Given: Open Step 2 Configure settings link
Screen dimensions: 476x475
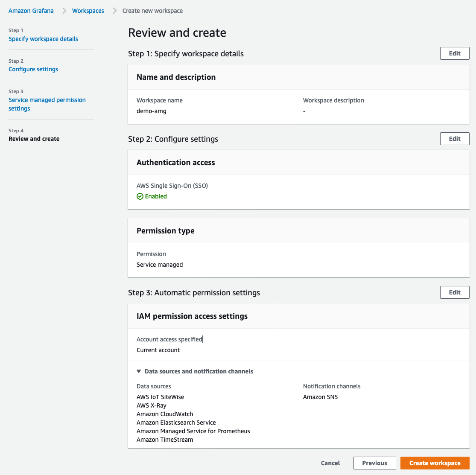Looking at the screenshot, I should (x=33, y=69).
